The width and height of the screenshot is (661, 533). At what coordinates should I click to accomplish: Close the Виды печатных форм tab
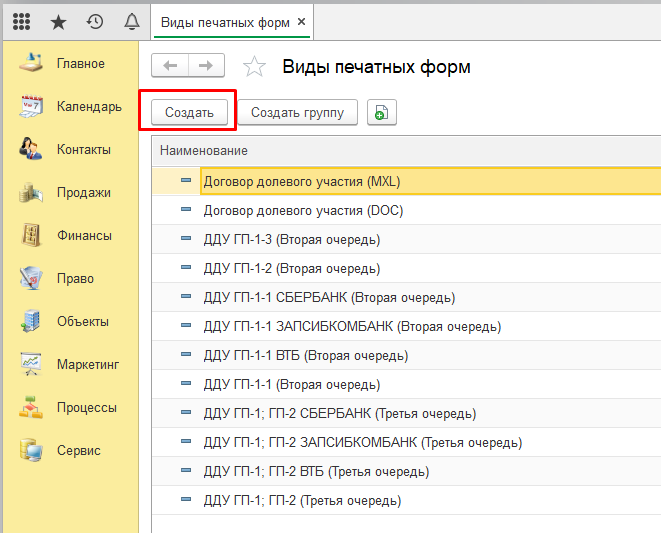[x=303, y=21]
